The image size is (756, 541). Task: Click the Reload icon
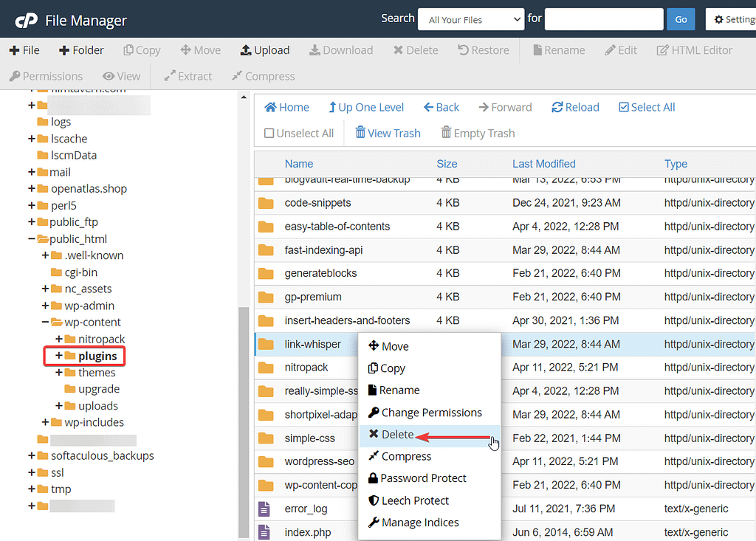point(574,107)
